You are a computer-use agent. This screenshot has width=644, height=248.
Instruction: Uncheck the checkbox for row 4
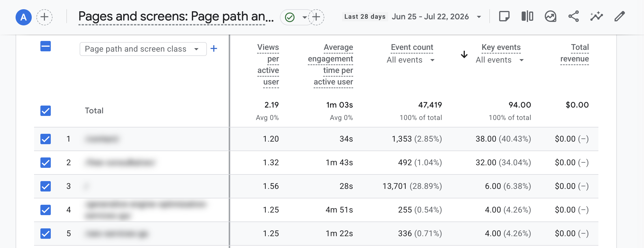[46, 210]
